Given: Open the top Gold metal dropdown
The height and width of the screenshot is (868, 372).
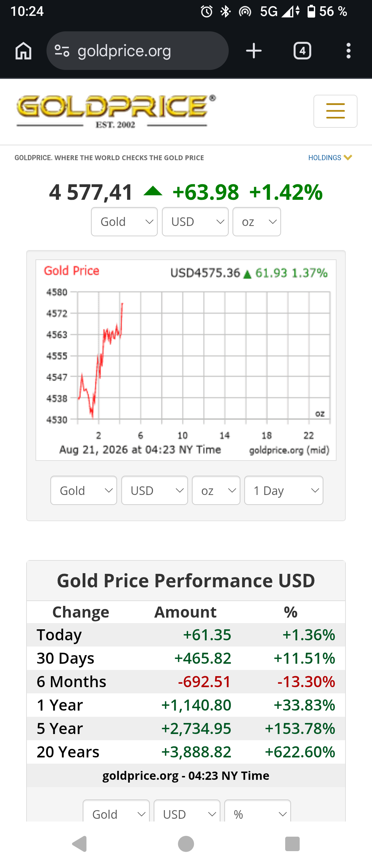Looking at the screenshot, I should pos(124,222).
